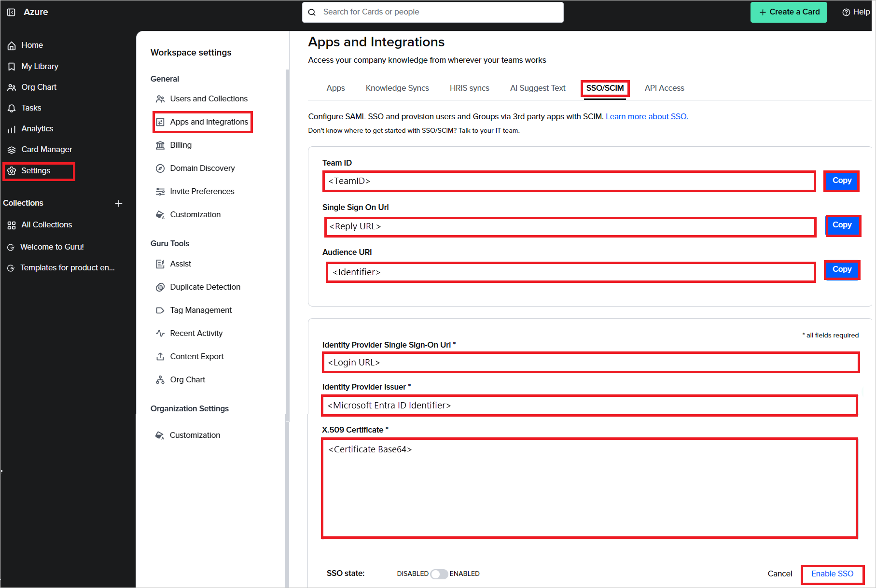The image size is (876, 588).
Task: Open the Home page from sidebar
Action: [x=32, y=45]
